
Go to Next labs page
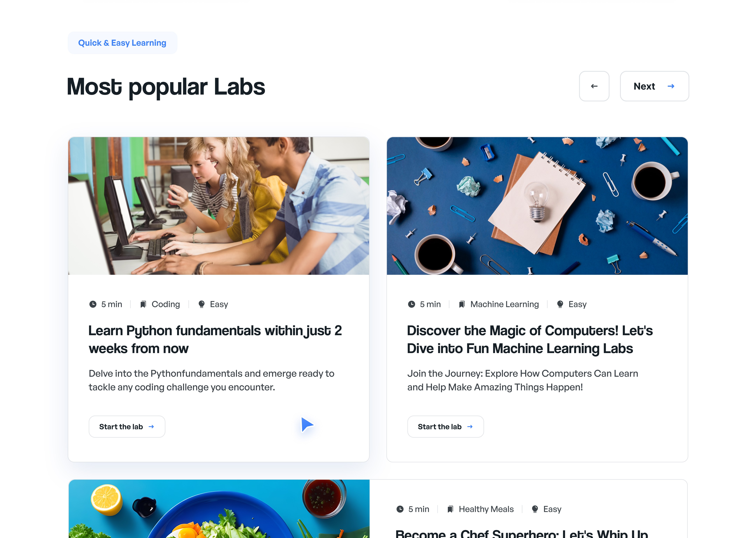[x=654, y=86]
